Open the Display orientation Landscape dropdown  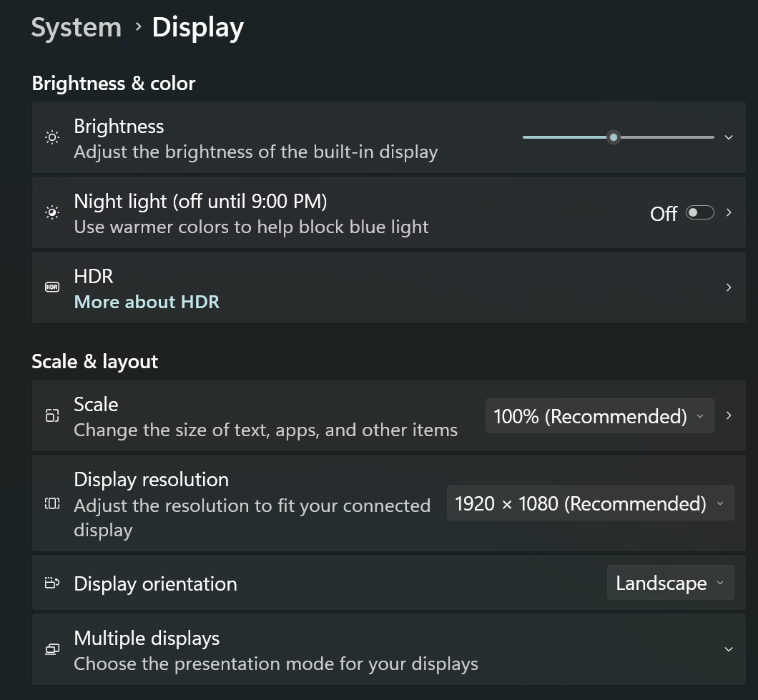click(669, 583)
